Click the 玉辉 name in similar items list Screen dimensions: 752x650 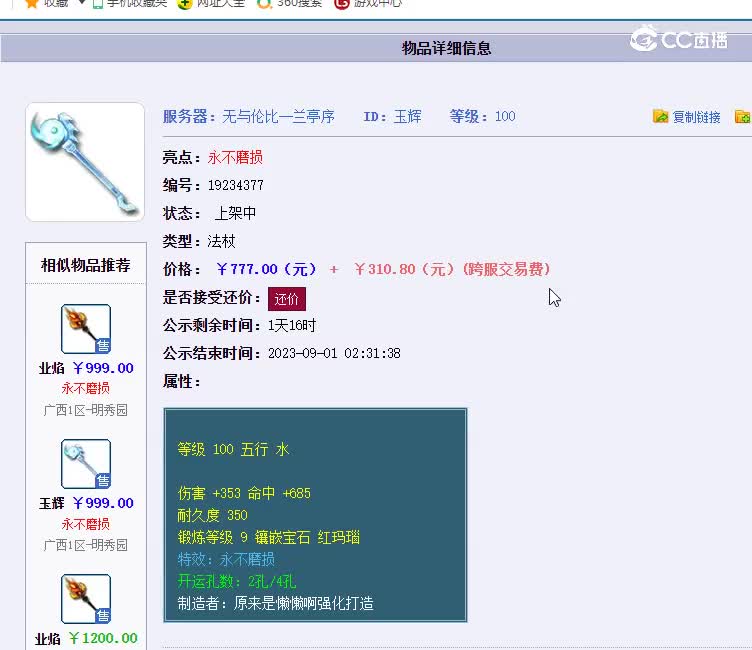pyautogui.click(x=51, y=503)
